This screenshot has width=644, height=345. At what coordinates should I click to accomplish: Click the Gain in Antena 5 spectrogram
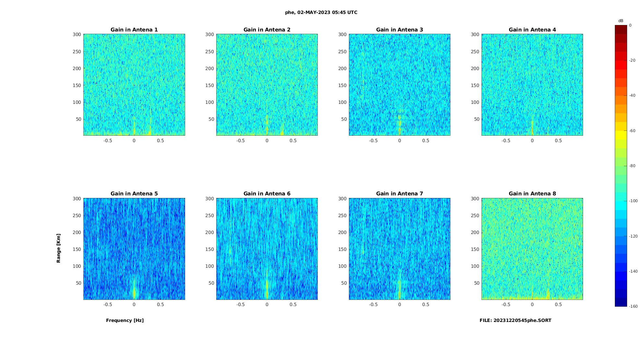point(134,249)
